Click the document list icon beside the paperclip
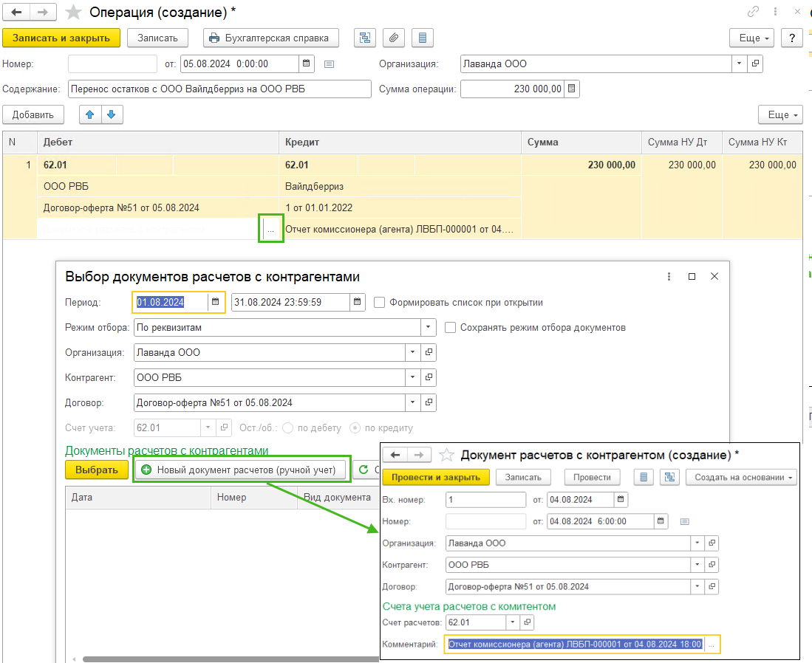The image size is (812, 663). 423,38
